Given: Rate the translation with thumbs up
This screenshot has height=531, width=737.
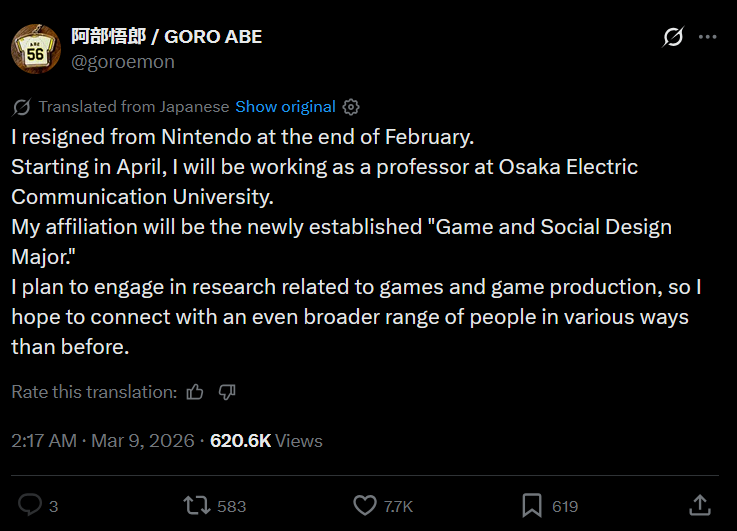Looking at the screenshot, I should pos(195,392).
